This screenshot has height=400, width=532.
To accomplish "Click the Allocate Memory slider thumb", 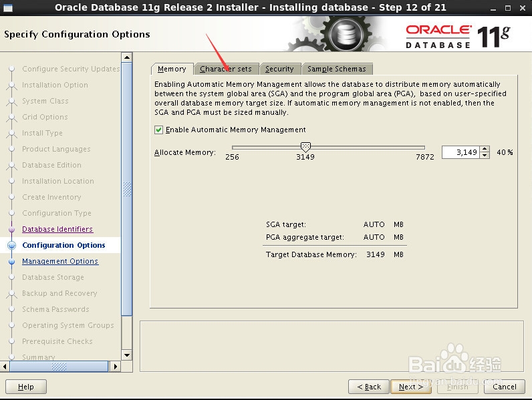I will click(305, 147).
